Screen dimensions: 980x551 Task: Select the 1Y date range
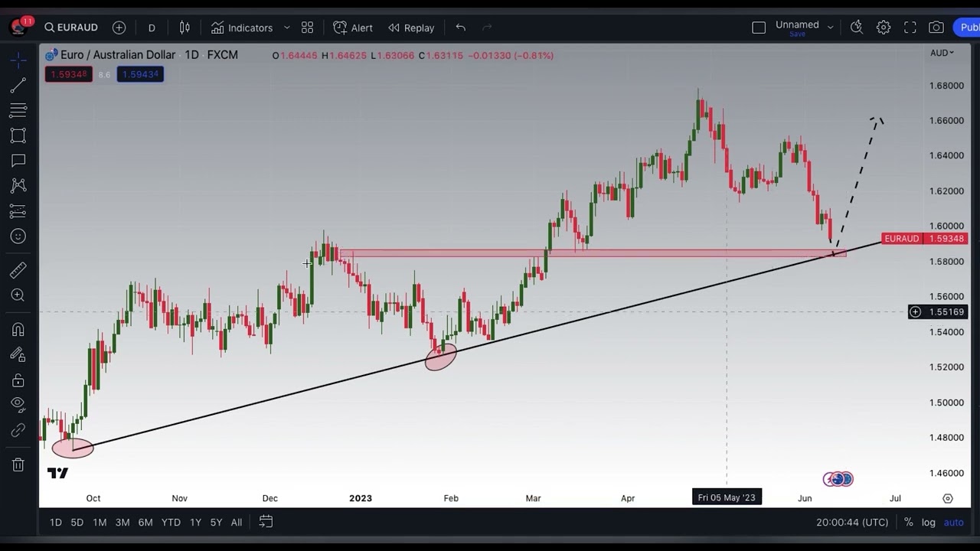195,522
